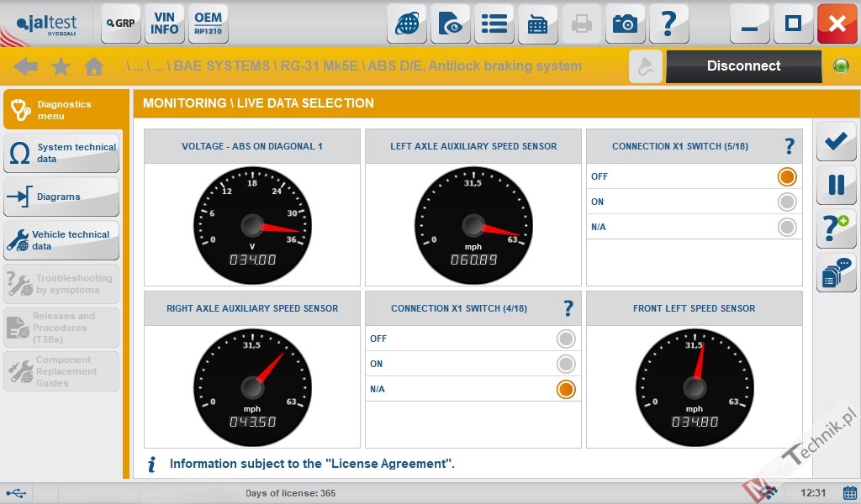
Task: Click the green connection status indicator
Action: pyautogui.click(x=841, y=66)
